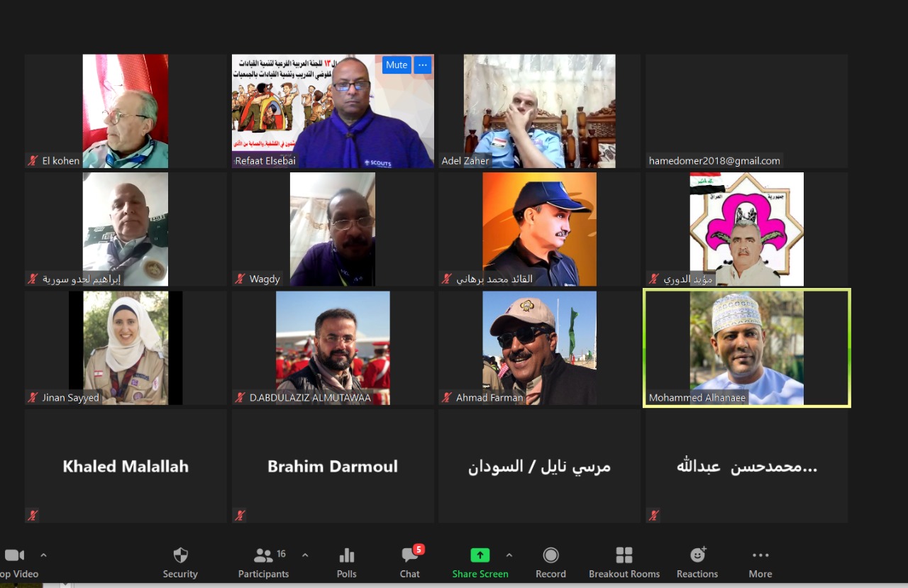Expand the video options chevron beside Stop Video
This screenshot has width=908, height=588.
[43, 555]
